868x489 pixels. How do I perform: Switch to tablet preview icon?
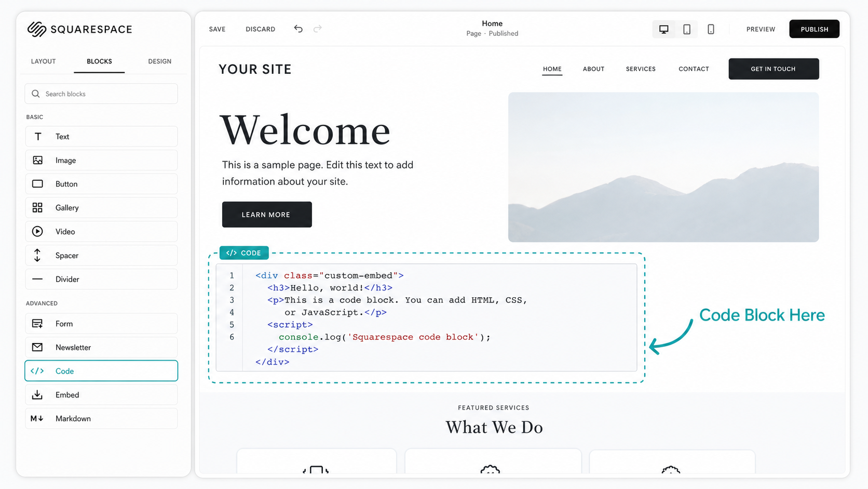(x=687, y=29)
